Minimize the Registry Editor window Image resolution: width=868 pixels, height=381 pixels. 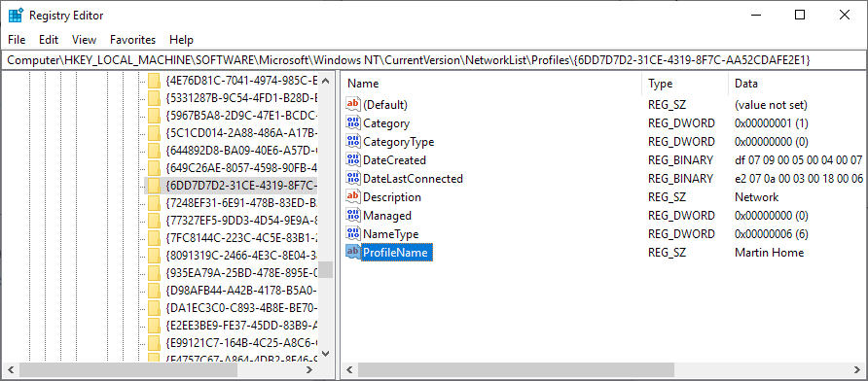[755, 16]
